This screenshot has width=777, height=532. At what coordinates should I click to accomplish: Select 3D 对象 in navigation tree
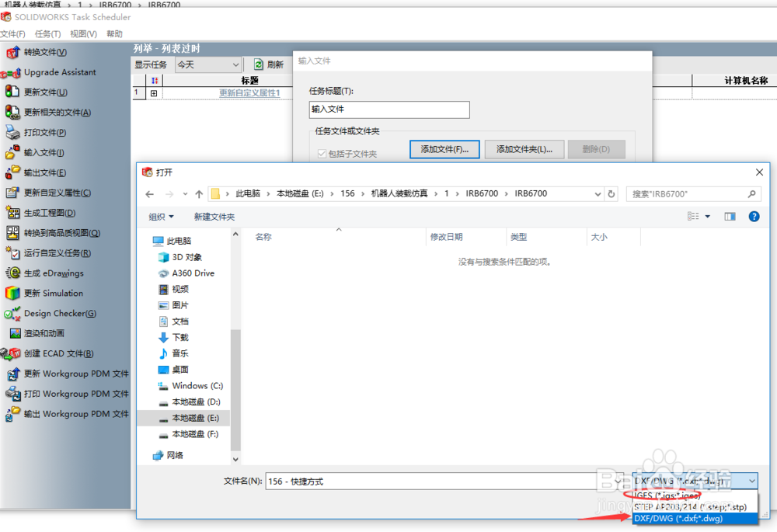[186, 257]
